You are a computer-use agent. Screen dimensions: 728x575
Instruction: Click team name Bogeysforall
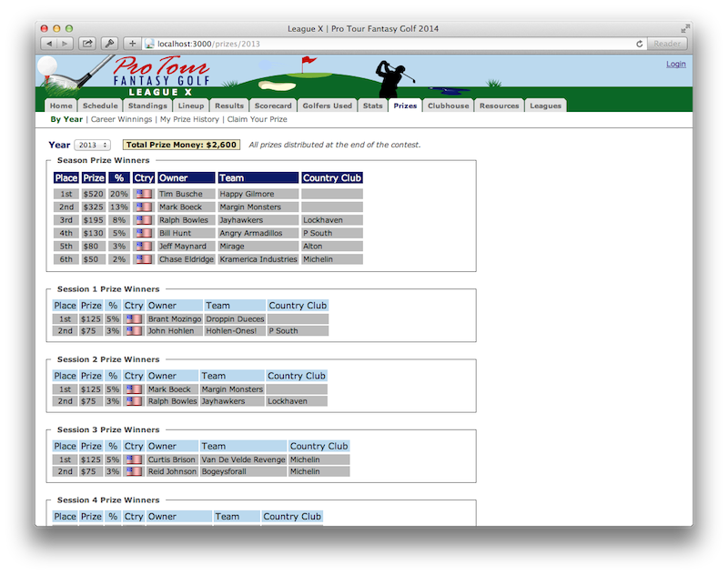[224, 471]
